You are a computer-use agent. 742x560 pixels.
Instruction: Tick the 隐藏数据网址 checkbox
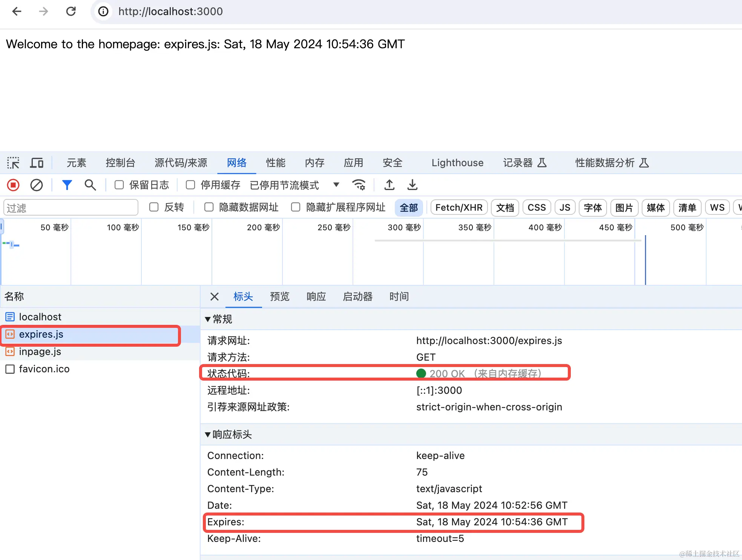[209, 207]
